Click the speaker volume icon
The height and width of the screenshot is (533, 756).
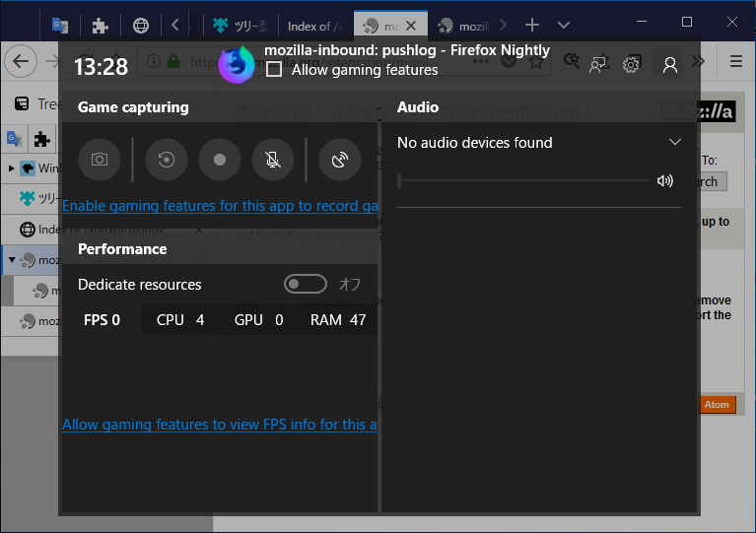[665, 180]
